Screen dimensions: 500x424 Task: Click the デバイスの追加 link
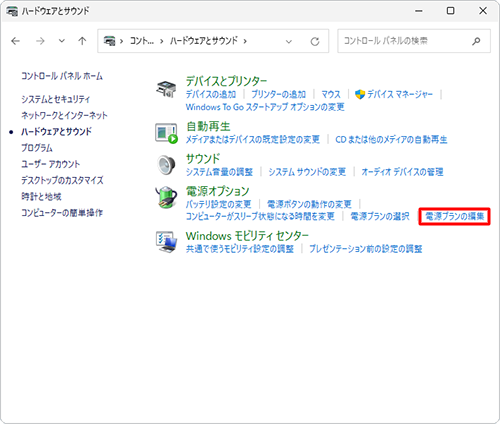[211, 94]
